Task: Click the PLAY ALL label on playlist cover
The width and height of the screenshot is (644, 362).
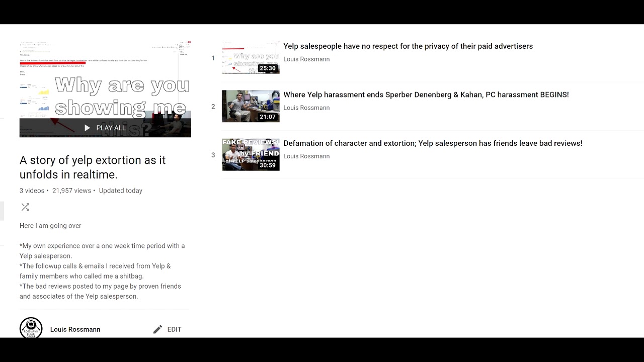Action: point(111,128)
